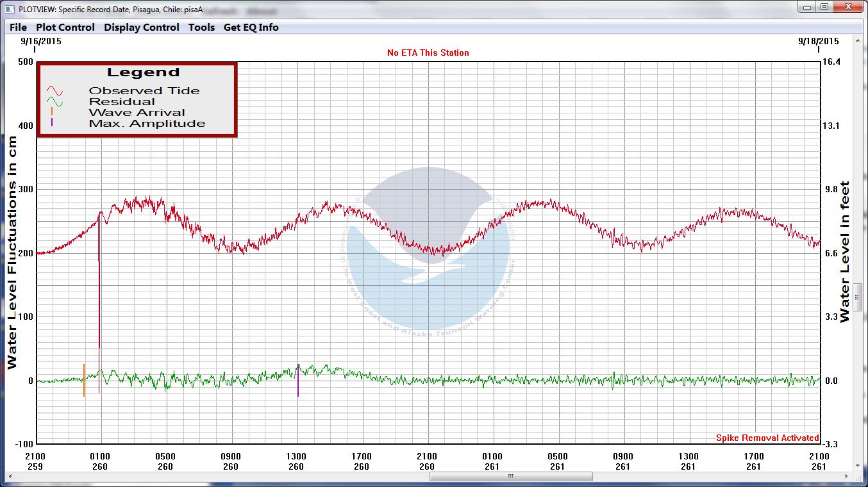
Task: Click the '1300 260' time axis label
Action: [x=296, y=461]
